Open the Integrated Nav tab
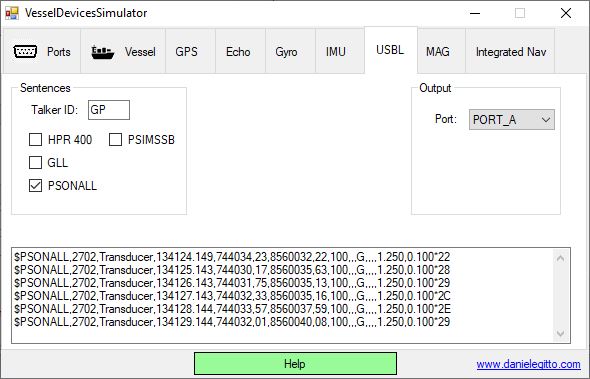590x379 pixels. 510,51
